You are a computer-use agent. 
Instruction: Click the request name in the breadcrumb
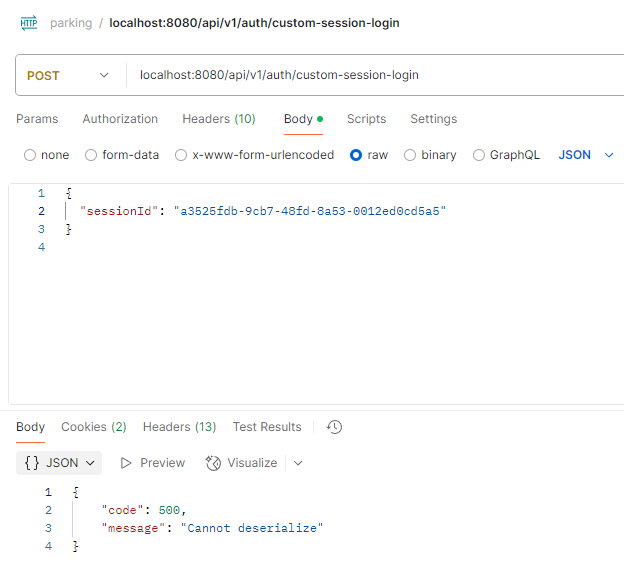click(x=254, y=23)
